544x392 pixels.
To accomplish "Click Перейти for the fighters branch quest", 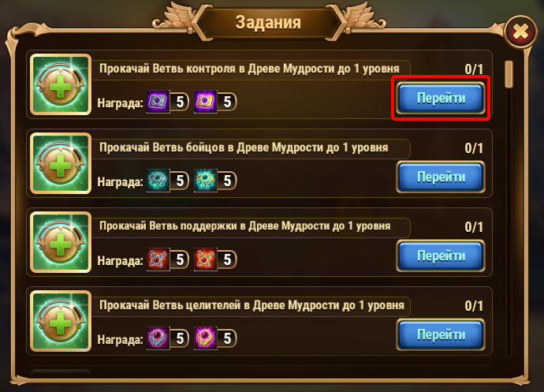I will (x=441, y=177).
